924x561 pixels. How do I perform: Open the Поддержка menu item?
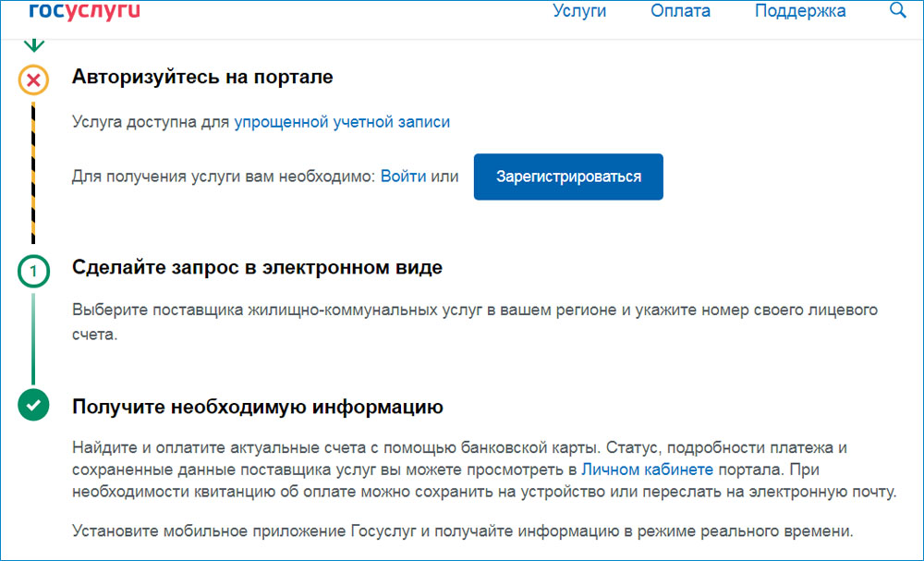pyautogui.click(x=800, y=11)
